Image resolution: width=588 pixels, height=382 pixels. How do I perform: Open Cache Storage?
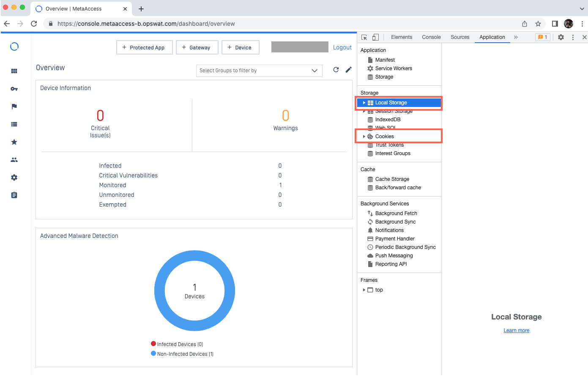click(x=392, y=179)
